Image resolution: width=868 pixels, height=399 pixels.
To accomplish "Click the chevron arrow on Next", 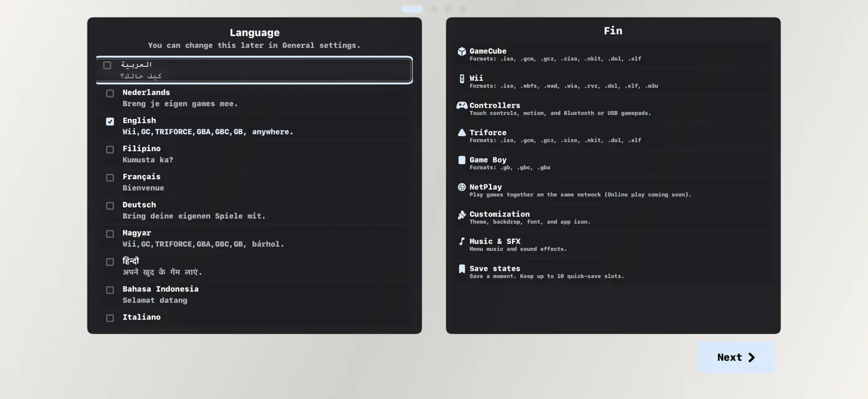I will [x=751, y=357].
